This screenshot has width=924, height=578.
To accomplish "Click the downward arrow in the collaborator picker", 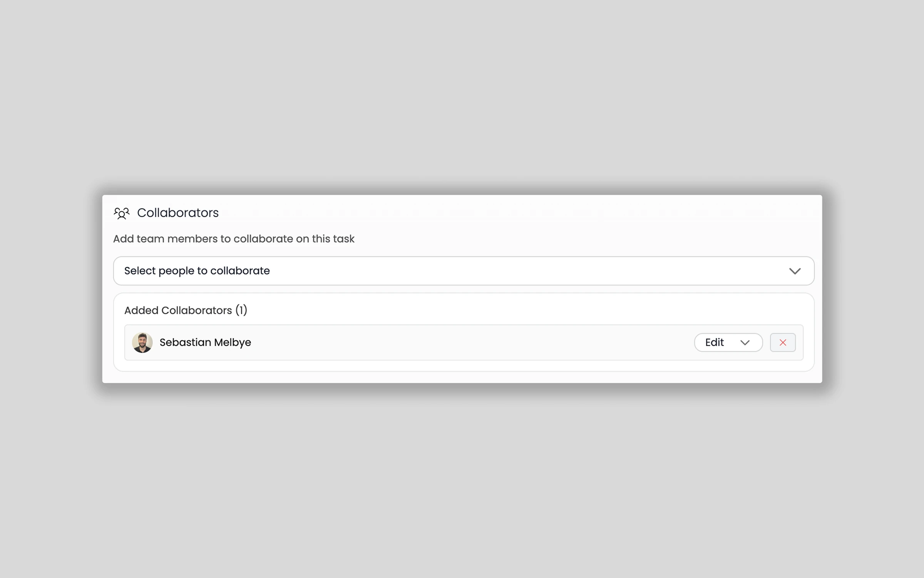I will point(795,271).
